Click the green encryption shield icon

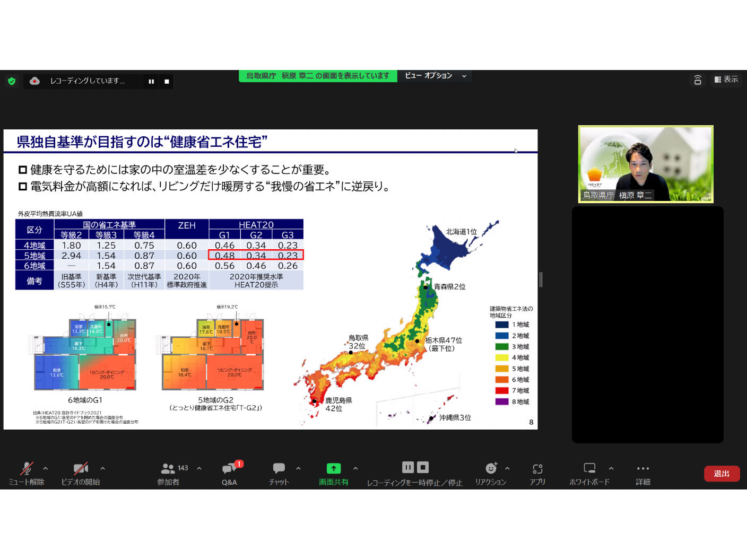(x=12, y=81)
